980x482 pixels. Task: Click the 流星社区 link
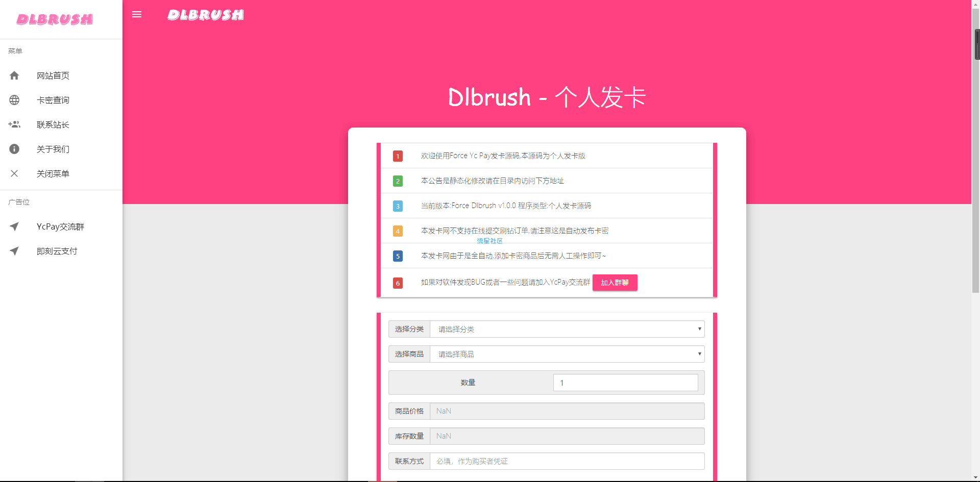point(489,241)
